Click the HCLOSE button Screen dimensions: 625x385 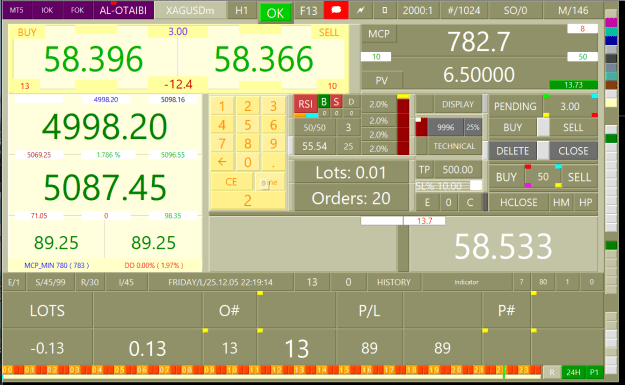tap(519, 202)
